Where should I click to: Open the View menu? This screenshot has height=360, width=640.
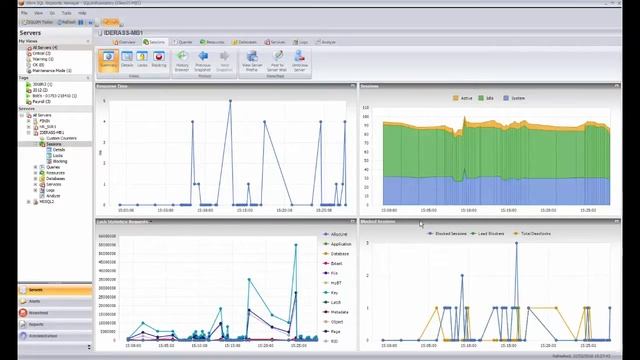[38, 13]
